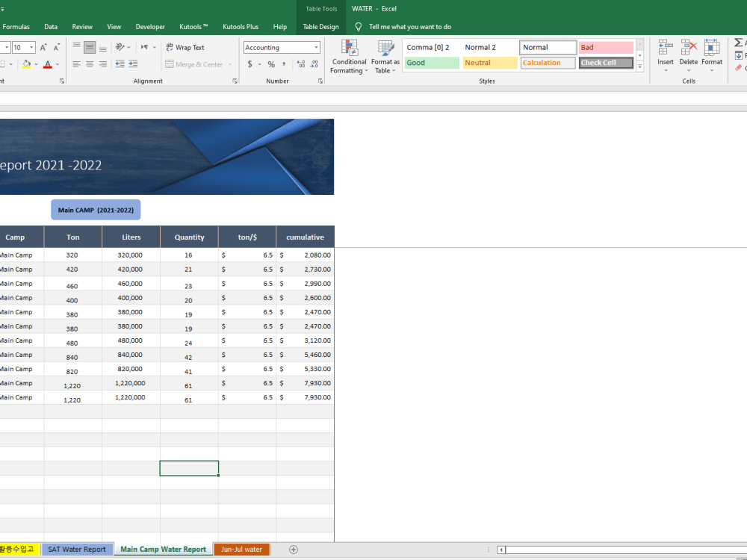Screen dimensions: 747x560
Task: Apply the Good cell style
Action: pos(432,63)
